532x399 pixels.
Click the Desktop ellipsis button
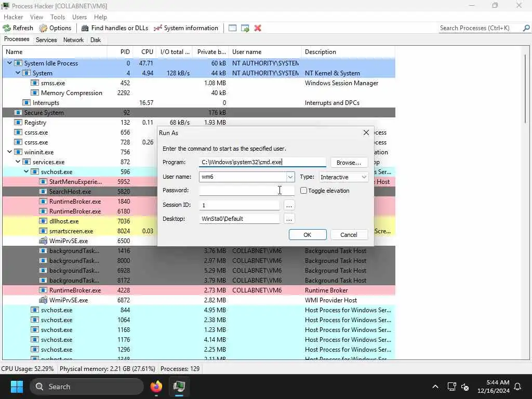(x=289, y=219)
